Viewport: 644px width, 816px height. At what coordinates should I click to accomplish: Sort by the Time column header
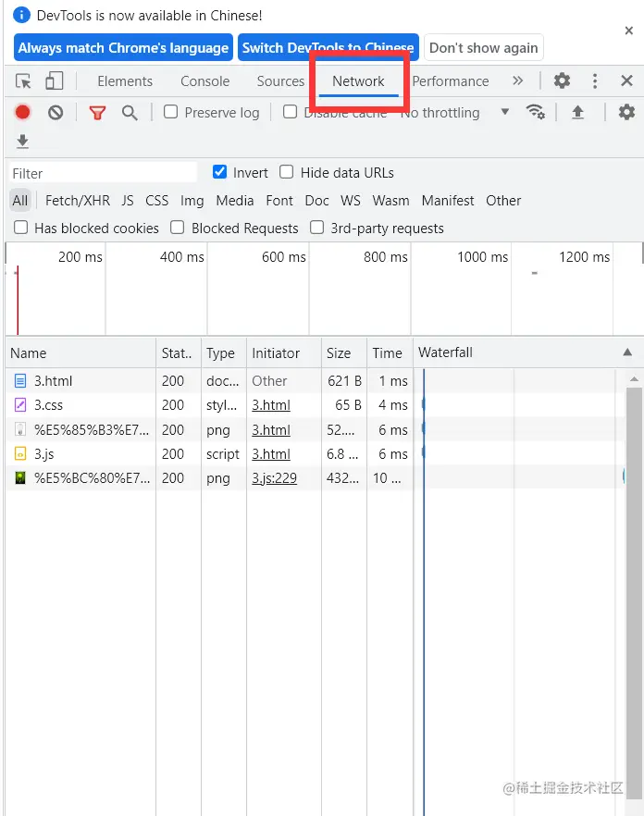coord(390,352)
